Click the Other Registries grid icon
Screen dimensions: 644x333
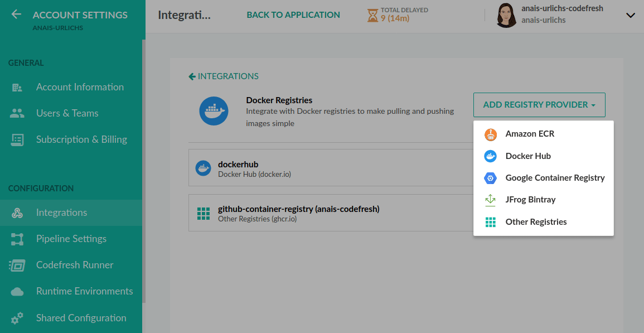490,222
